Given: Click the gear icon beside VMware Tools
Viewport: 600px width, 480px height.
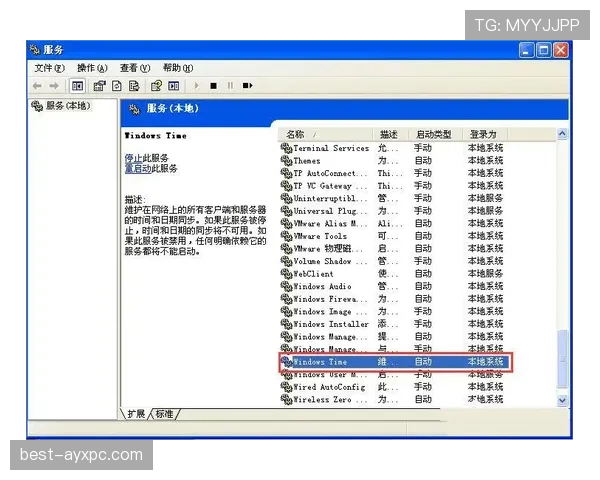Looking at the screenshot, I should (x=286, y=236).
